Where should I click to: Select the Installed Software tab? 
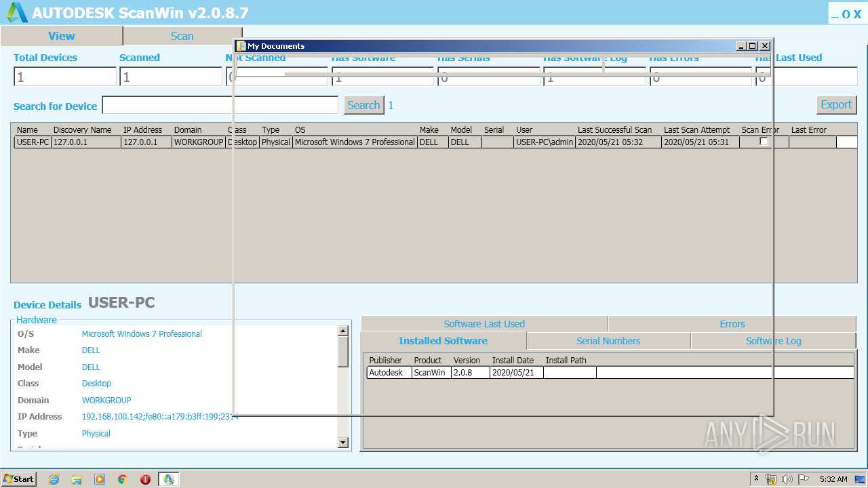[x=443, y=341]
